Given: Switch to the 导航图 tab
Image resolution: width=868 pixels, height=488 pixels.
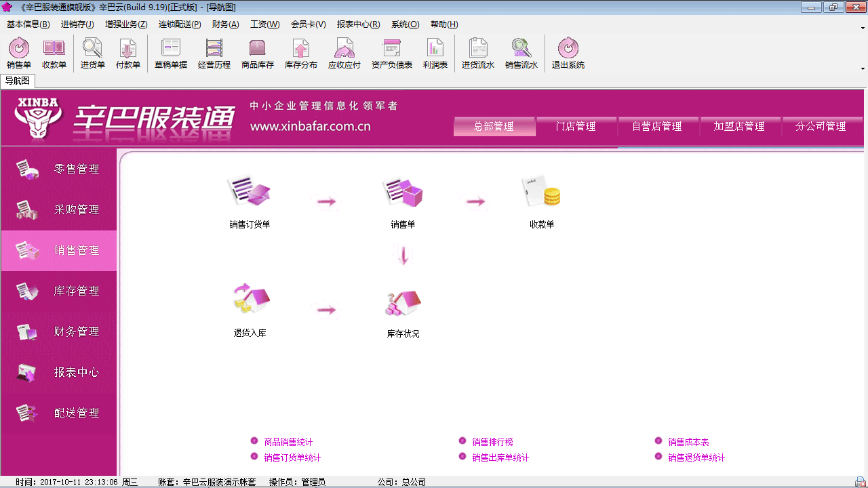Looking at the screenshot, I should click(x=18, y=81).
